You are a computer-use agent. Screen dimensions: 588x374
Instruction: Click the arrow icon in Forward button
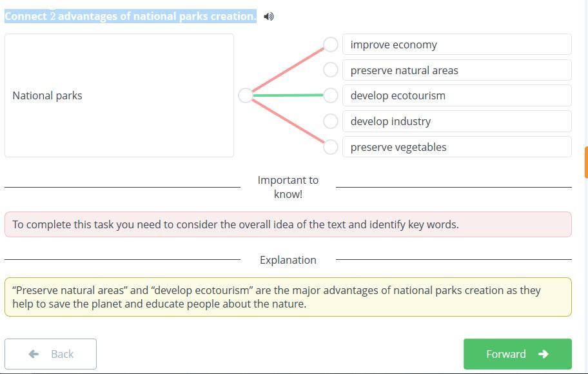(x=543, y=354)
